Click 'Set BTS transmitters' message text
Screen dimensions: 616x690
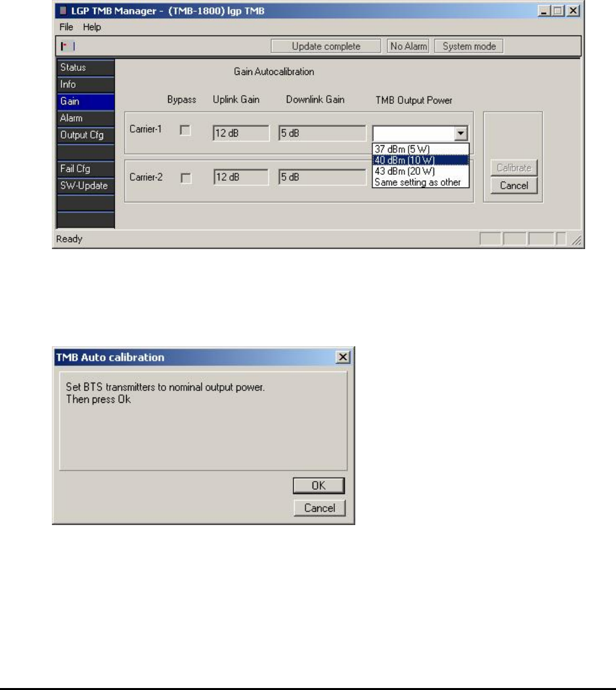pos(165,387)
